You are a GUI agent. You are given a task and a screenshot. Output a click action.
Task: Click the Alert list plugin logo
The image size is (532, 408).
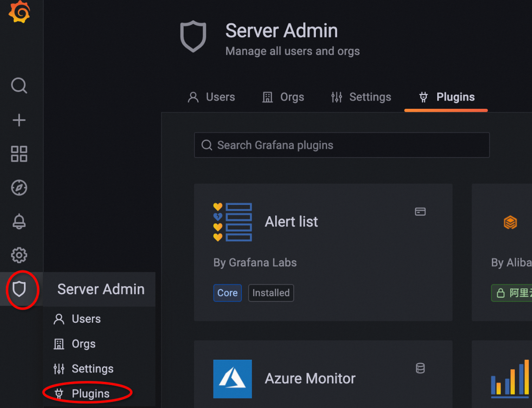(x=232, y=222)
